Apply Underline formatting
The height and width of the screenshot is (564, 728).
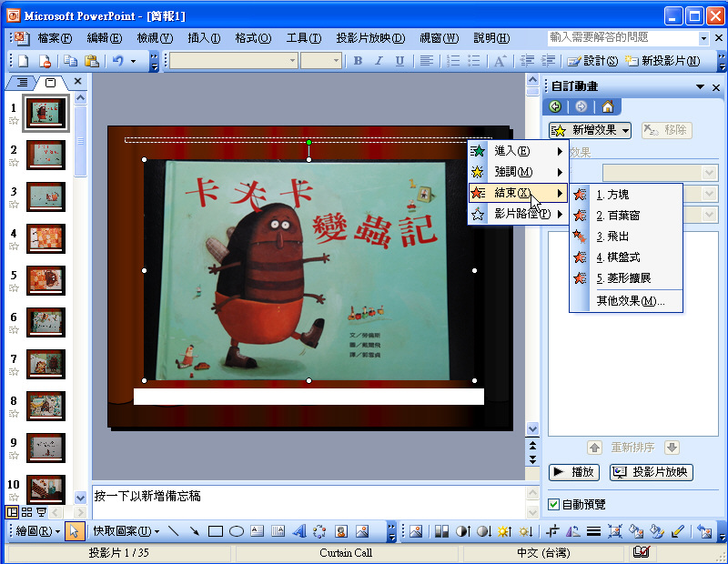click(399, 61)
